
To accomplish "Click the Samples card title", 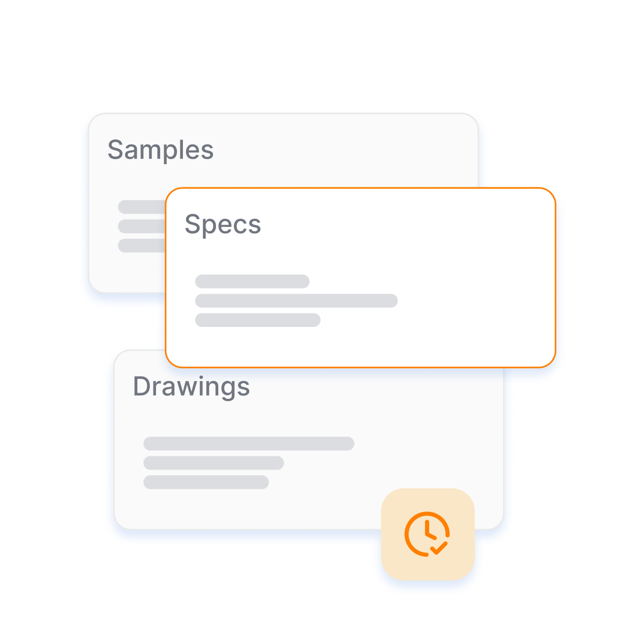I will coord(161,150).
